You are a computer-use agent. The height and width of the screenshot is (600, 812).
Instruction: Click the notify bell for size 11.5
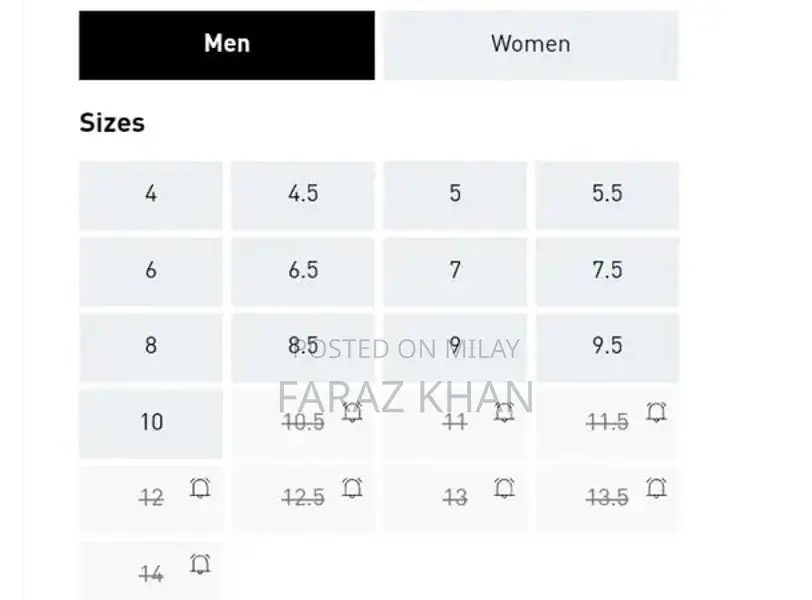(656, 412)
